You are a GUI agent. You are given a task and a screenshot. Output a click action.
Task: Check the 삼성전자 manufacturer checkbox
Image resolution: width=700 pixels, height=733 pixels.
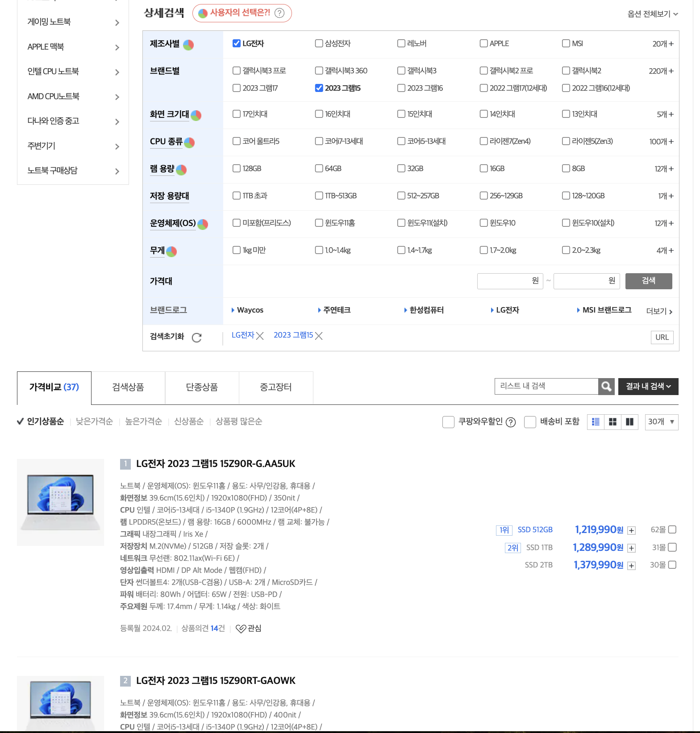[319, 43]
